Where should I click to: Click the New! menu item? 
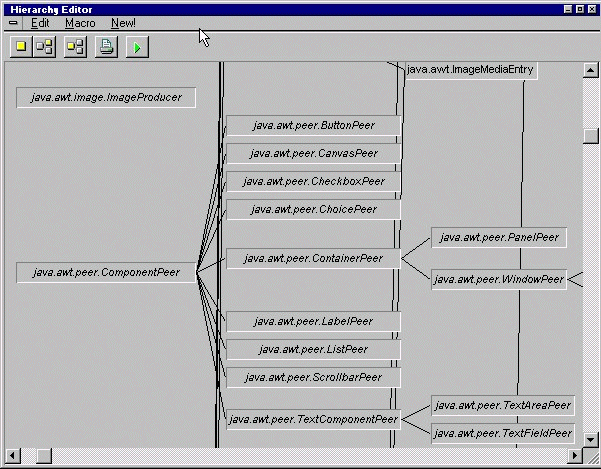[123, 23]
